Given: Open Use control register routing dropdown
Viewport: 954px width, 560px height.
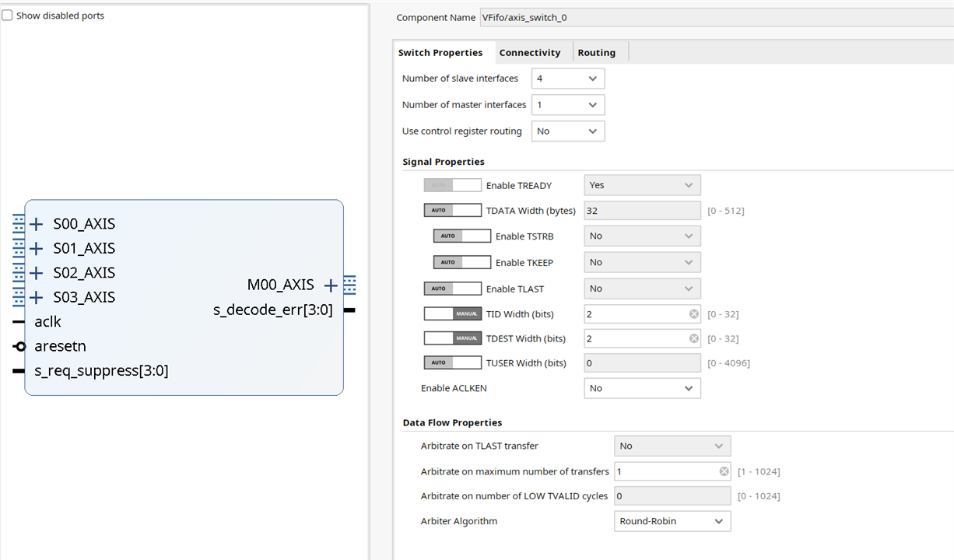Looking at the screenshot, I should (x=568, y=131).
